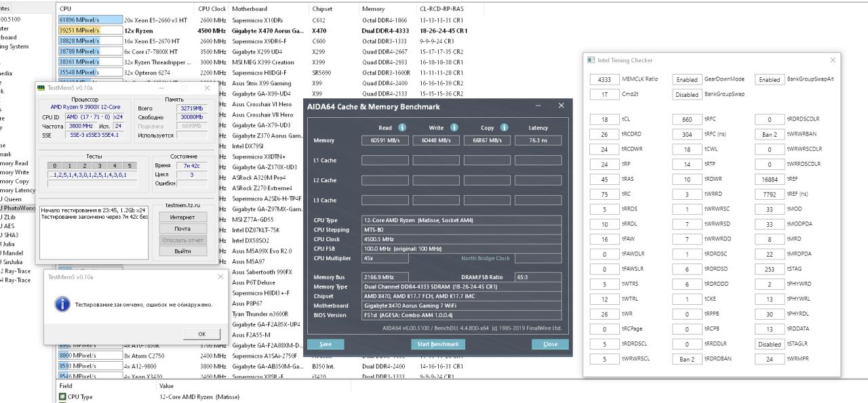Click the testmem.tz.ru label in TestMem5
The image size is (868, 403).
(182, 205)
